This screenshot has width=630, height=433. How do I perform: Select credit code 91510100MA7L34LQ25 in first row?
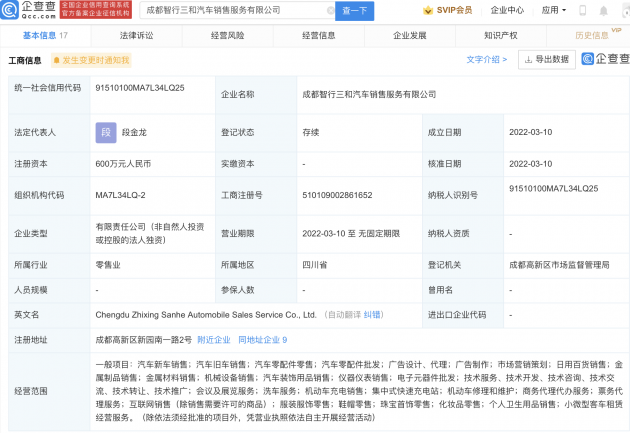pos(140,88)
